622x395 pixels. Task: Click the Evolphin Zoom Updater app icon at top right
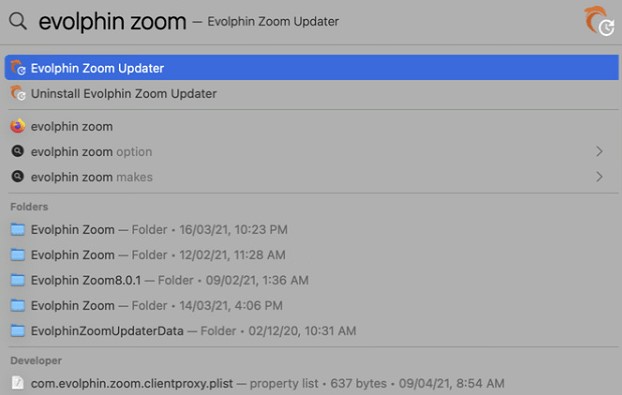[x=599, y=21]
